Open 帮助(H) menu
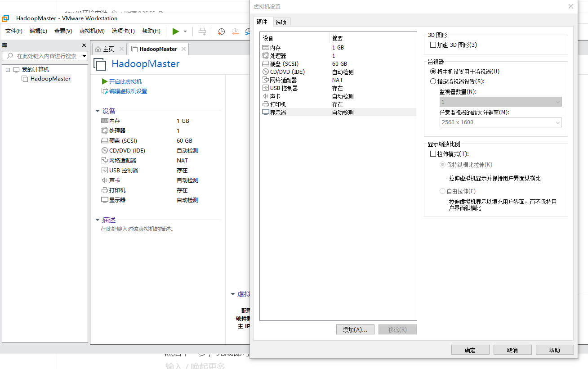 coord(151,31)
